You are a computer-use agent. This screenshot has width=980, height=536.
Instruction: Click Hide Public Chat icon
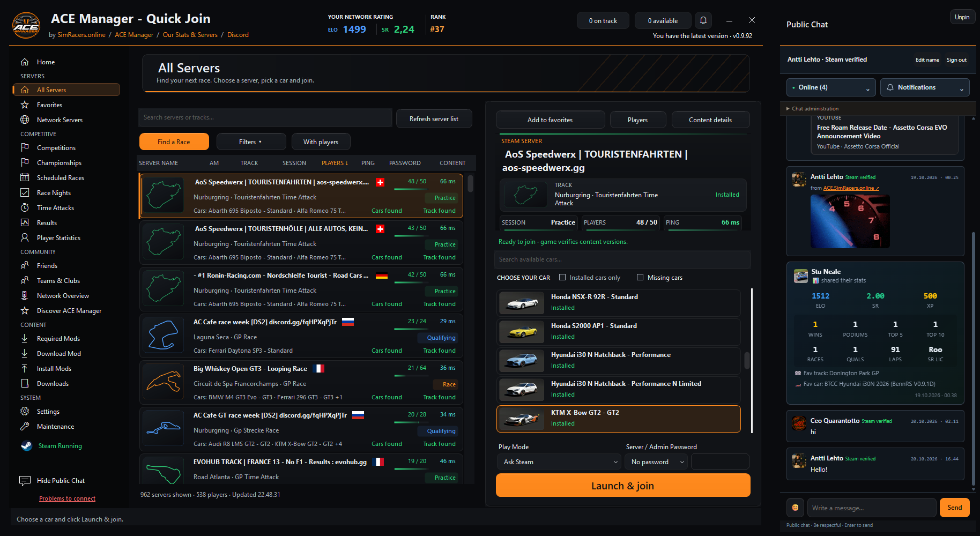pos(25,480)
